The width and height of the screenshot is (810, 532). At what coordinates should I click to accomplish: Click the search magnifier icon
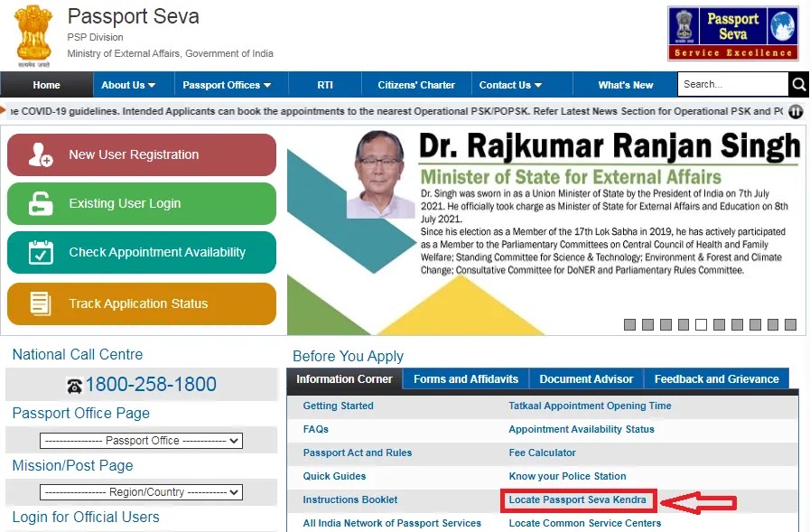click(x=798, y=85)
